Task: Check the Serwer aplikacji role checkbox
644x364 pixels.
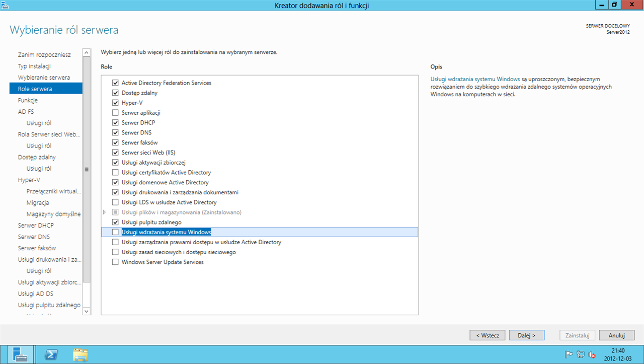Action: click(115, 113)
